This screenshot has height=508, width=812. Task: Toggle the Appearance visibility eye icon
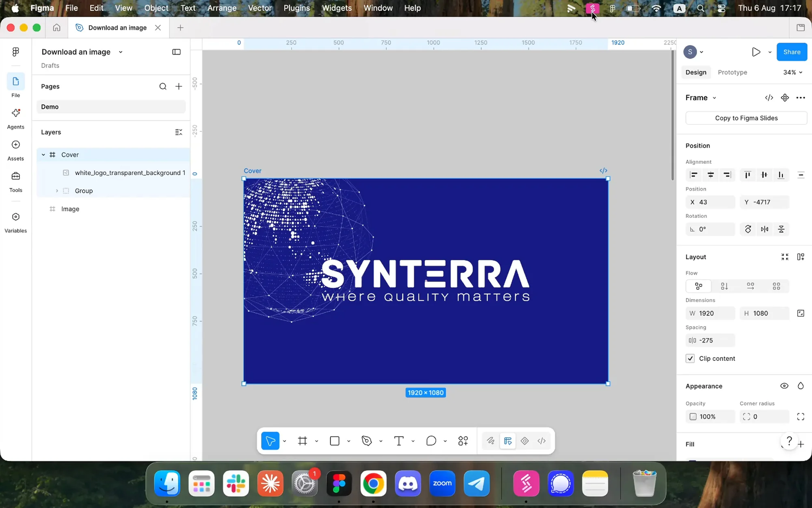[x=784, y=386]
